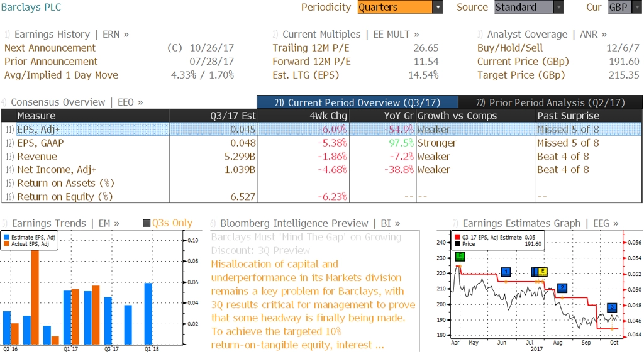
Task: Click Return on Equity 4Wk change -6.23%
Action: coord(332,197)
